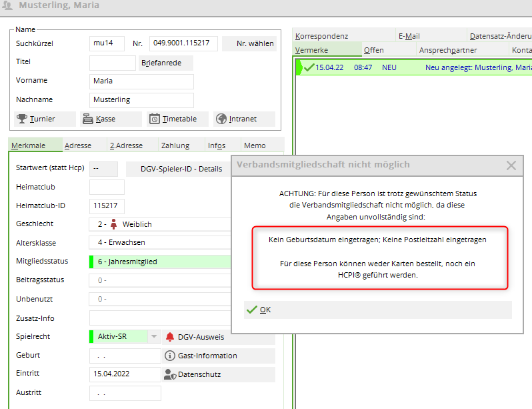Select Spielrecht value Aktiv-SR
This screenshot has width=532, height=409.
119,337
